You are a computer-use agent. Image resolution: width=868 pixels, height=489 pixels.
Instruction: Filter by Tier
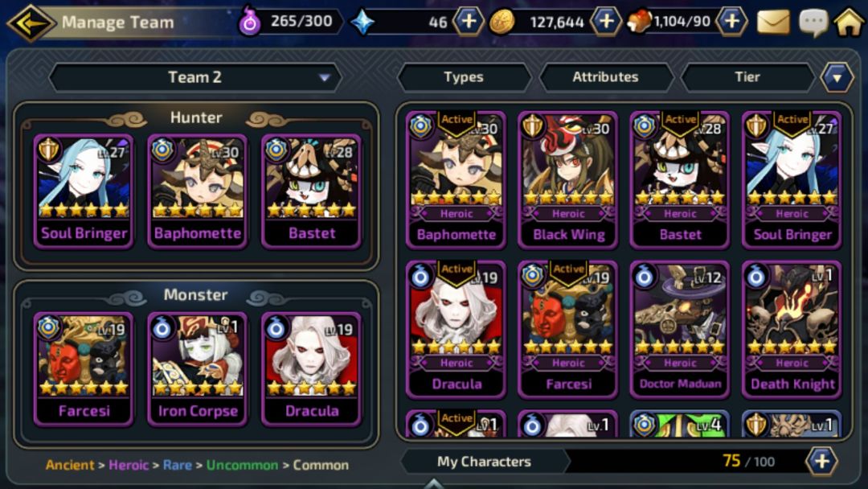click(x=747, y=77)
